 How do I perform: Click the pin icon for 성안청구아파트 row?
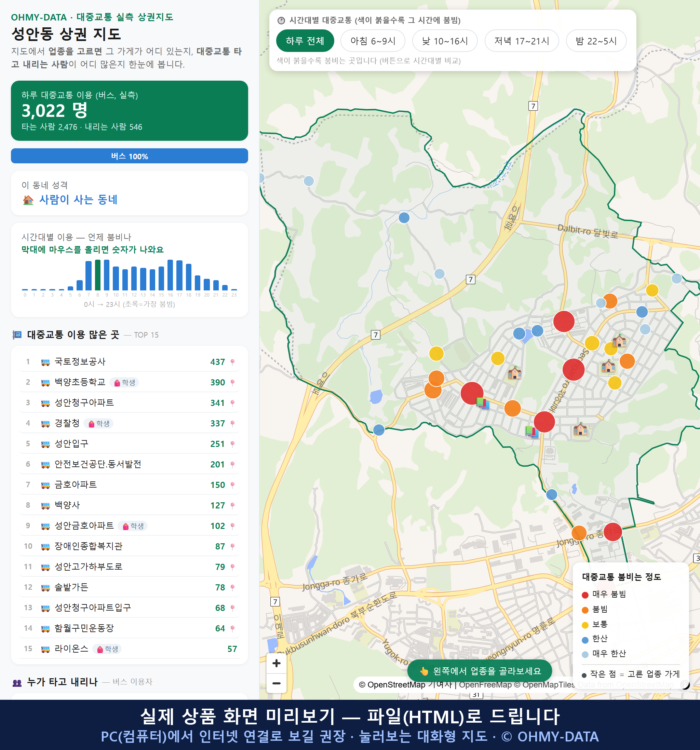(232, 403)
